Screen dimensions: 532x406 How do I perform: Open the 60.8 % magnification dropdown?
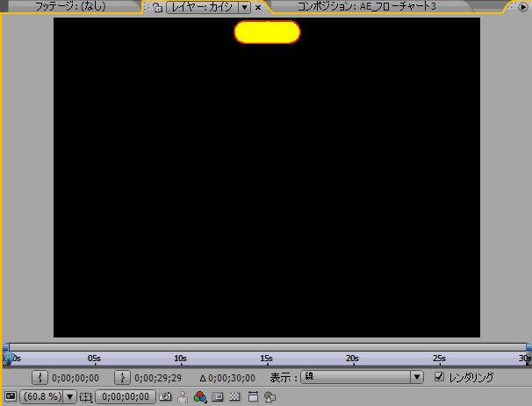coord(47,396)
